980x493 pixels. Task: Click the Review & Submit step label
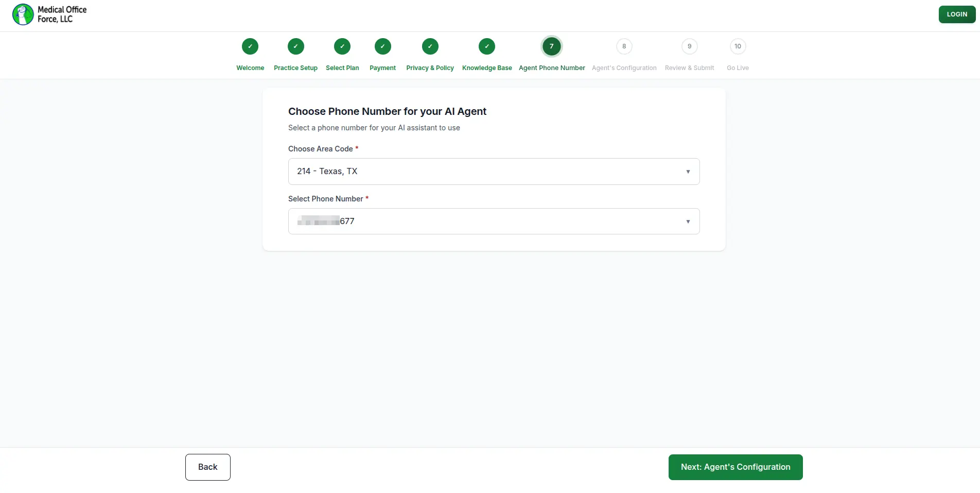pos(690,68)
